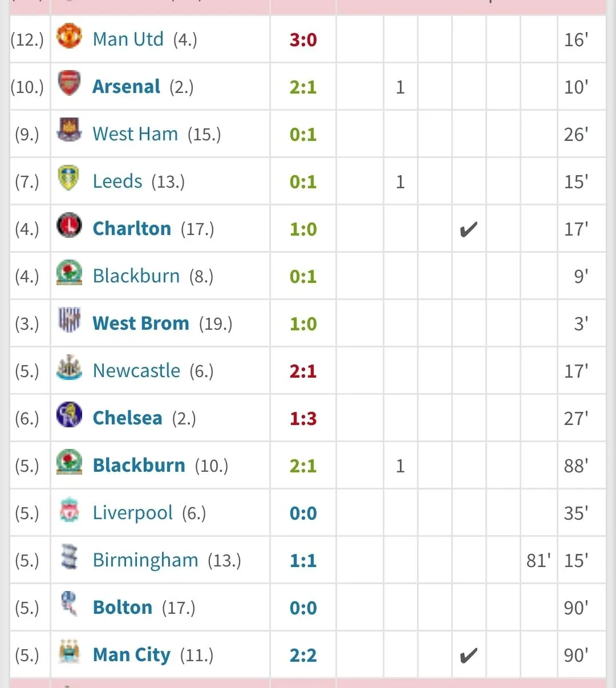Click the Arsenal club crest
The width and height of the screenshot is (616, 688).
tap(69, 84)
